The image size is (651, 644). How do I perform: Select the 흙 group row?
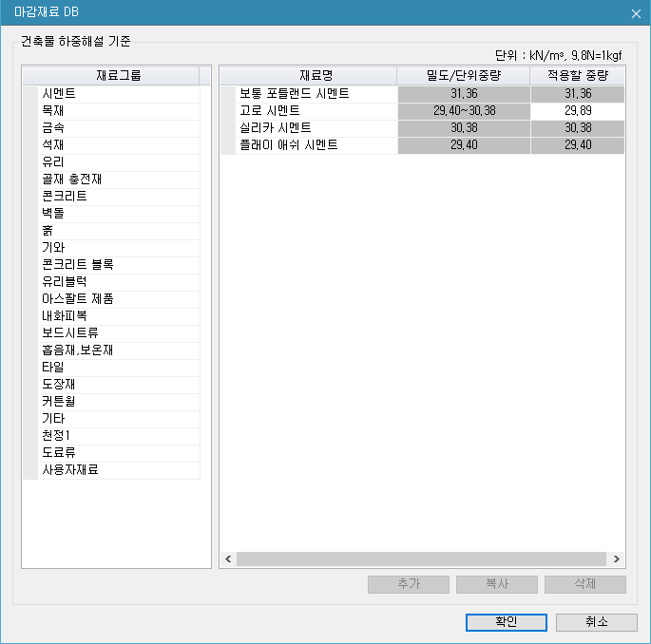click(119, 230)
